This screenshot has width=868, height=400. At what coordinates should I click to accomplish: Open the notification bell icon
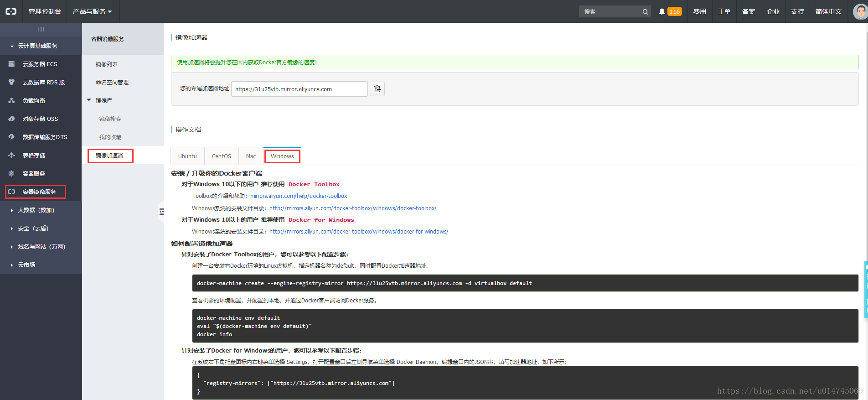(662, 11)
